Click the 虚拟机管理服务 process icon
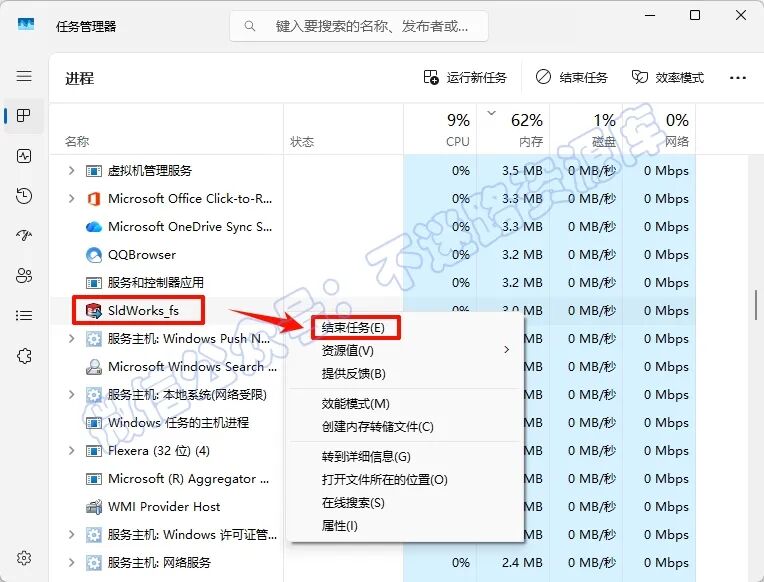This screenshot has width=764, height=582. point(94,171)
